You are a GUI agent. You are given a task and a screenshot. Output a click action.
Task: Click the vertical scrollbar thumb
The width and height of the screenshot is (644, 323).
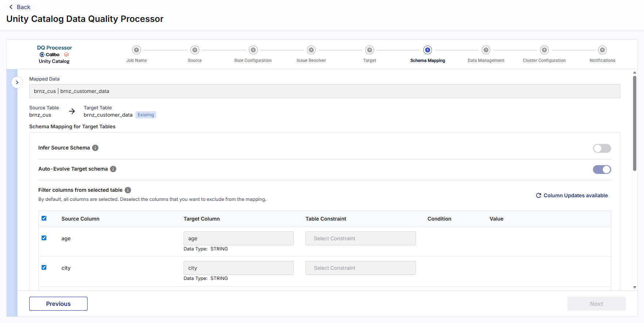click(x=635, y=123)
